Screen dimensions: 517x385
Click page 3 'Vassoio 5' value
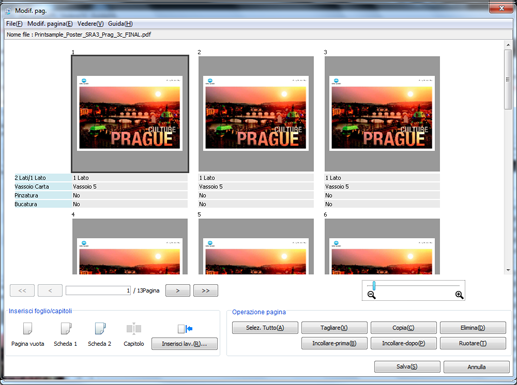pos(337,186)
